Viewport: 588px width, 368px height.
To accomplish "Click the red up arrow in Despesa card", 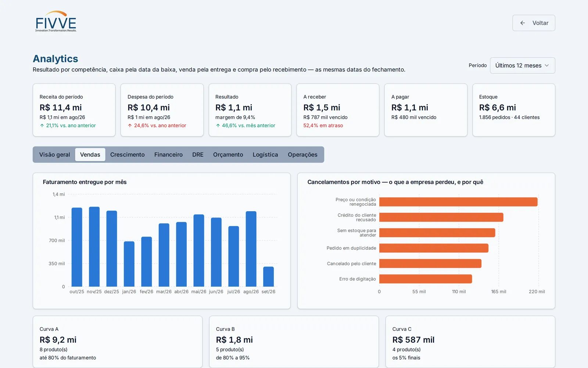I will coord(130,125).
